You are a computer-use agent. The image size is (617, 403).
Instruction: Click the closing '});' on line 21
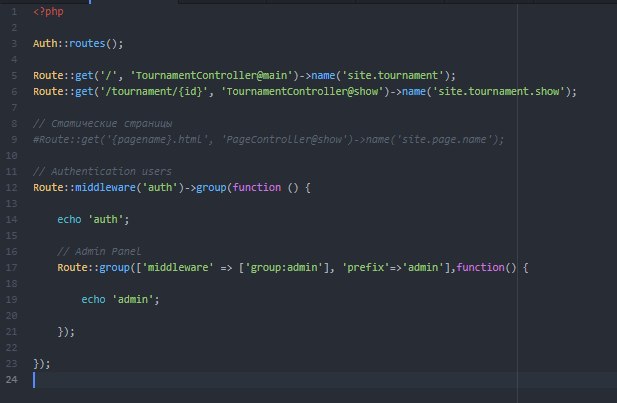(x=66, y=331)
